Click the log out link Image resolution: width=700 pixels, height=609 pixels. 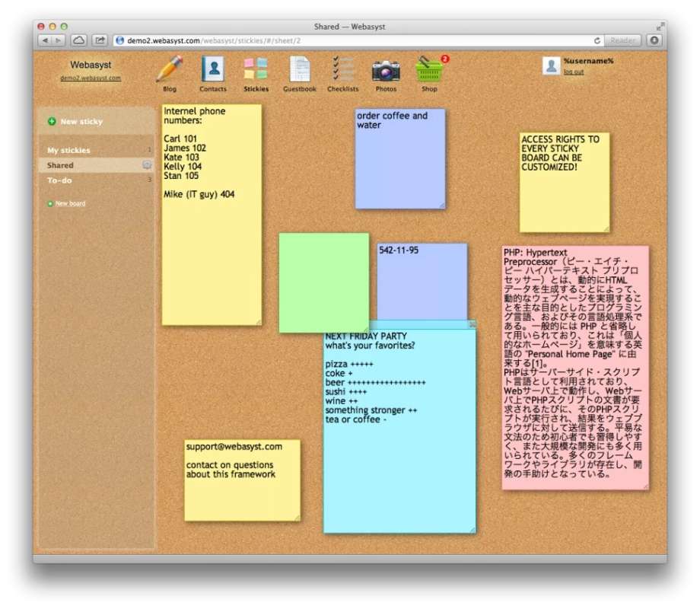click(574, 72)
